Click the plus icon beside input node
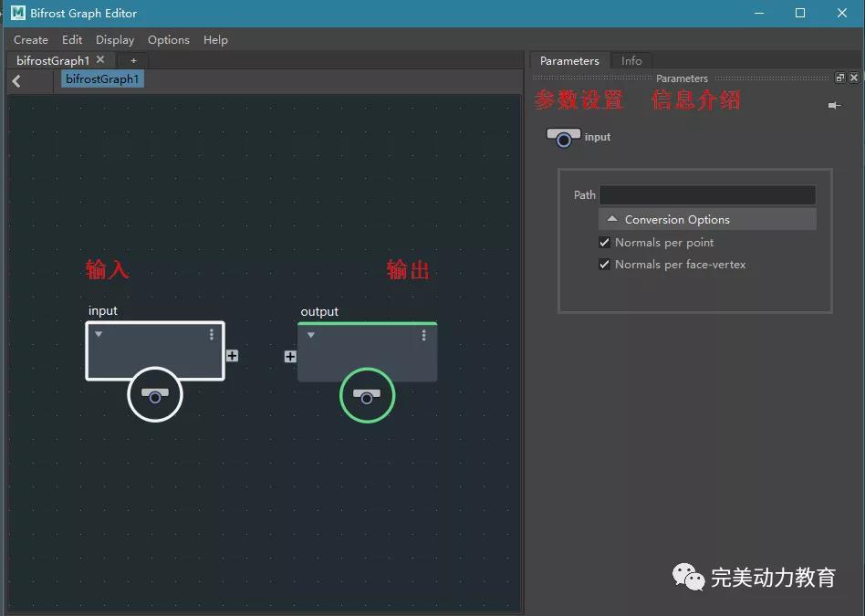 click(232, 356)
